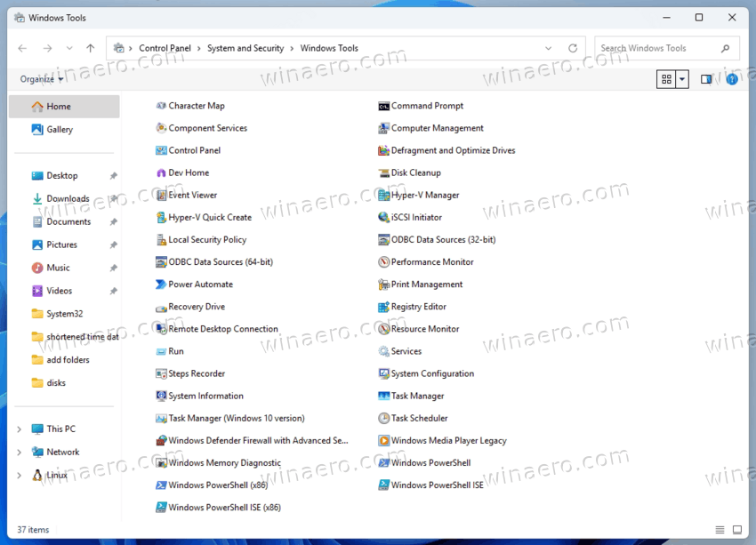Toggle the preview pane button
This screenshot has height=545, width=756.
(706, 79)
